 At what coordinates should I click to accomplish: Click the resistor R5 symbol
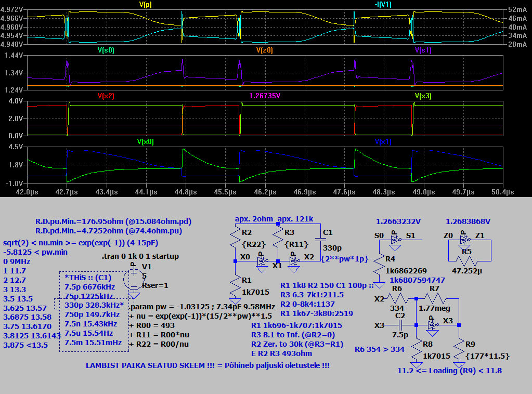[470, 258]
